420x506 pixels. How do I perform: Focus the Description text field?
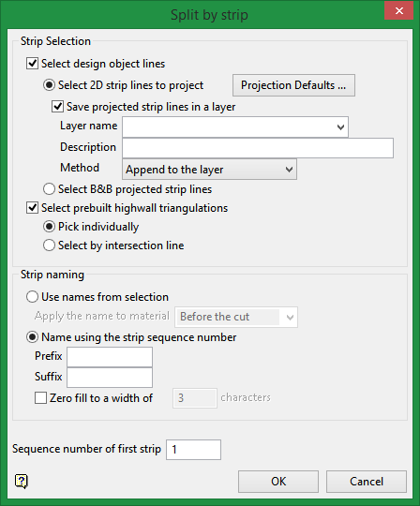point(258,148)
